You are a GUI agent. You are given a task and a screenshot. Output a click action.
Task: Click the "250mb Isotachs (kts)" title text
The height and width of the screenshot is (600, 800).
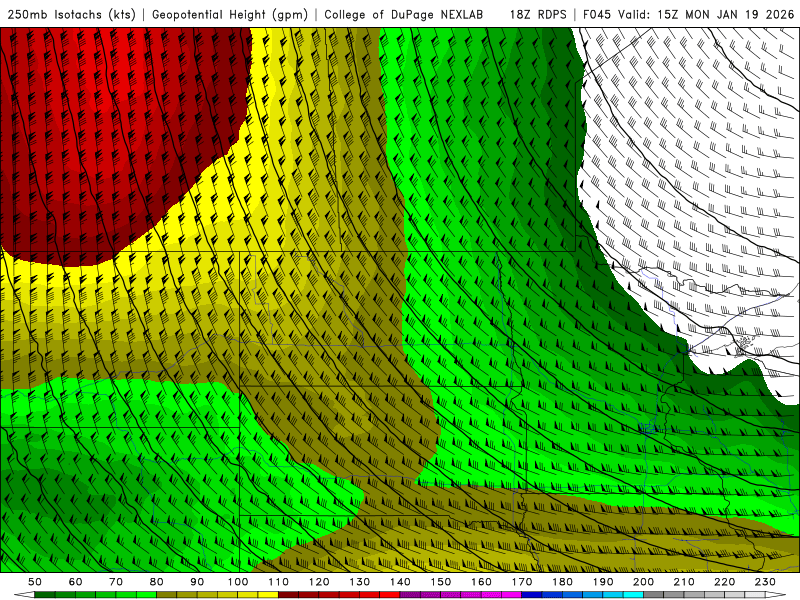coord(71,15)
